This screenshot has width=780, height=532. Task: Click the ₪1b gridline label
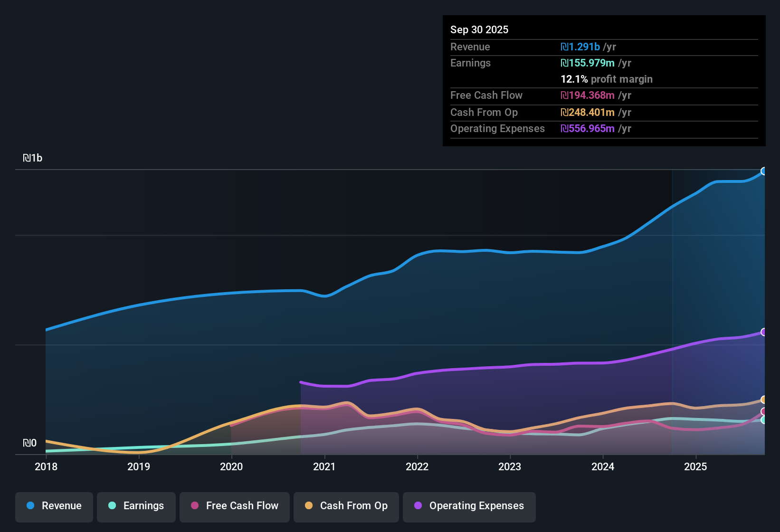click(33, 158)
